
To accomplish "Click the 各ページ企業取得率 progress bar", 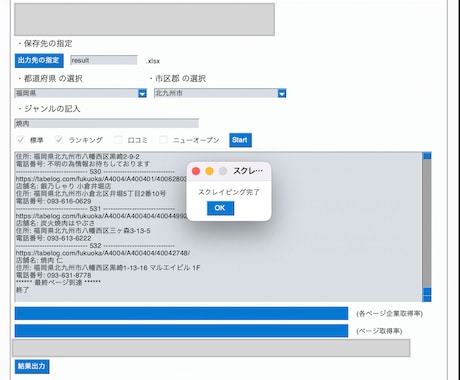I will (x=181, y=314).
